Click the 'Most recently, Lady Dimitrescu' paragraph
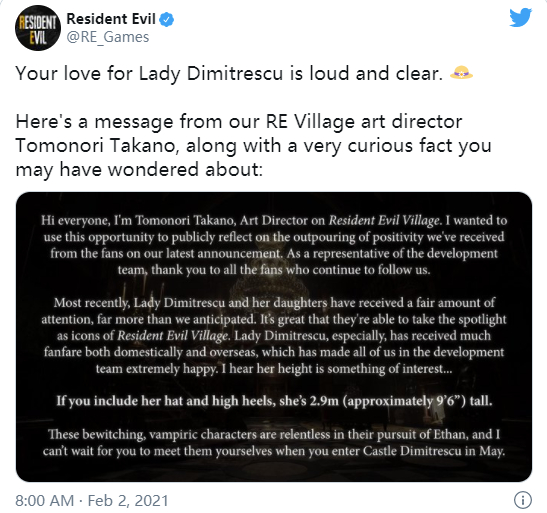 point(274,335)
